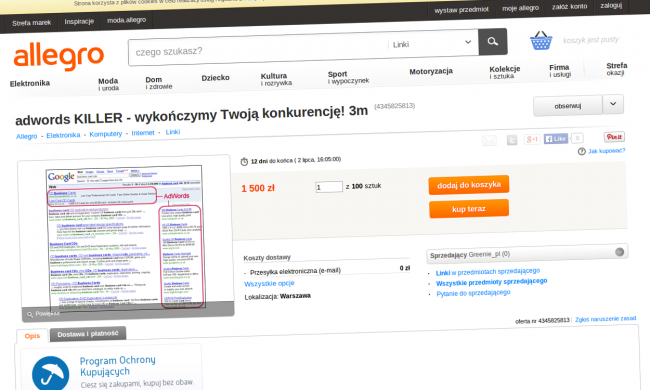Click the question mark help icon

pyautogui.click(x=582, y=151)
